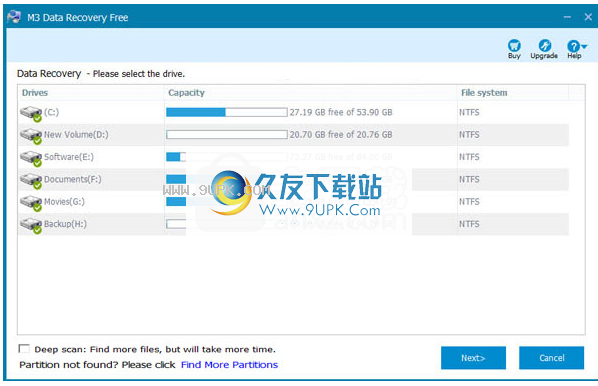Select the Documents(F:) drive icon
This screenshot has height=386, width=598.
tap(31, 180)
